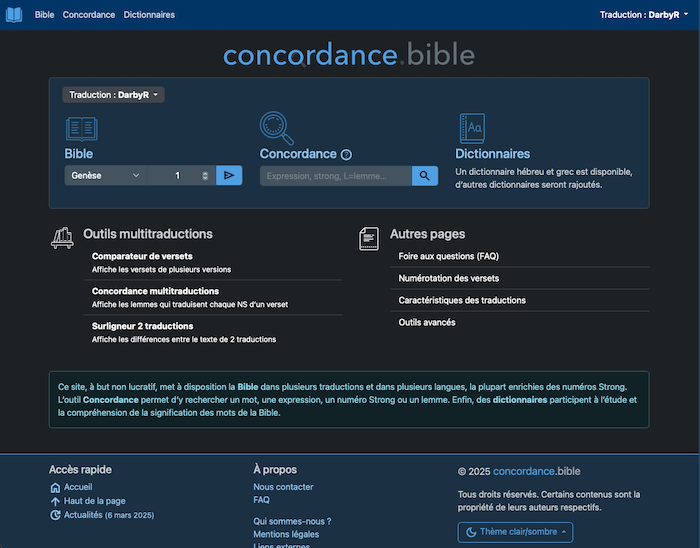Click the concordance.bible site logo heading
Viewport: 700px width, 548px height.
click(x=349, y=55)
